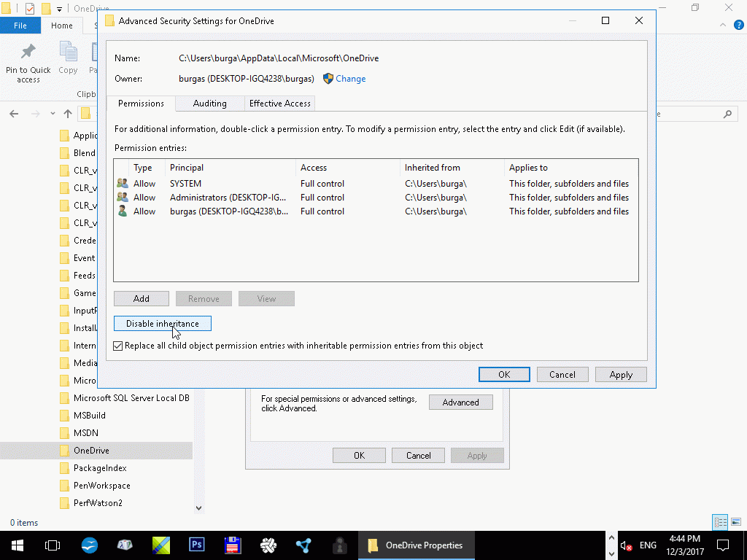The height and width of the screenshot is (560, 747).
Task: Click the Explorer search magnifier icon
Action: click(x=727, y=114)
